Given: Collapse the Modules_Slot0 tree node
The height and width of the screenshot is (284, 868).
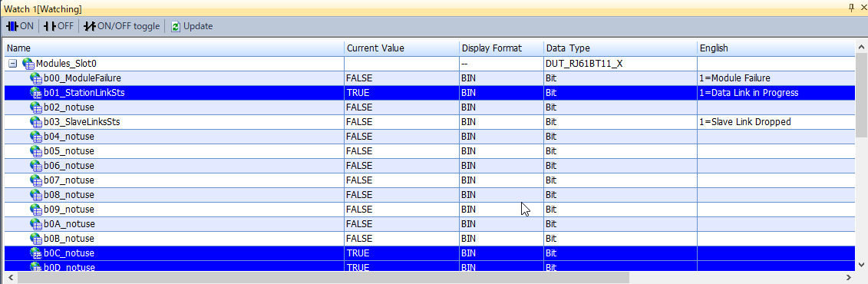Looking at the screenshot, I should [13, 64].
